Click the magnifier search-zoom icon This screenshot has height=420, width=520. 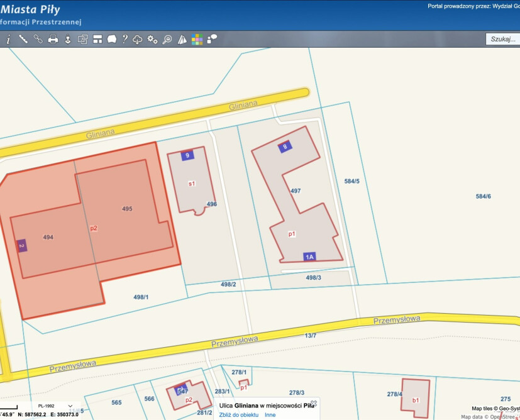167,39
